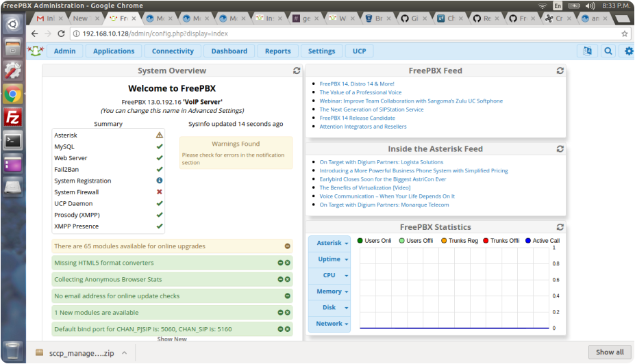Expand the Asterisk statistics dropdown

coord(332,243)
